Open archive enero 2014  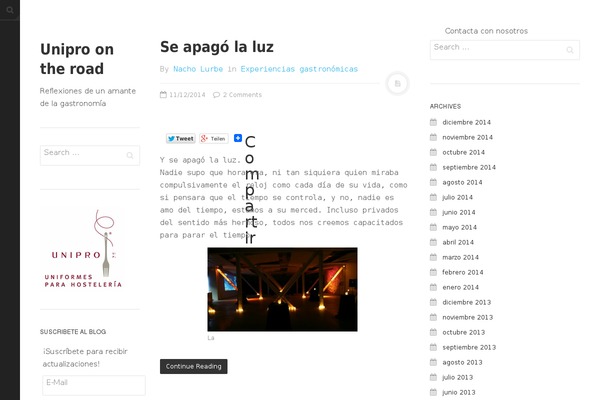click(460, 287)
